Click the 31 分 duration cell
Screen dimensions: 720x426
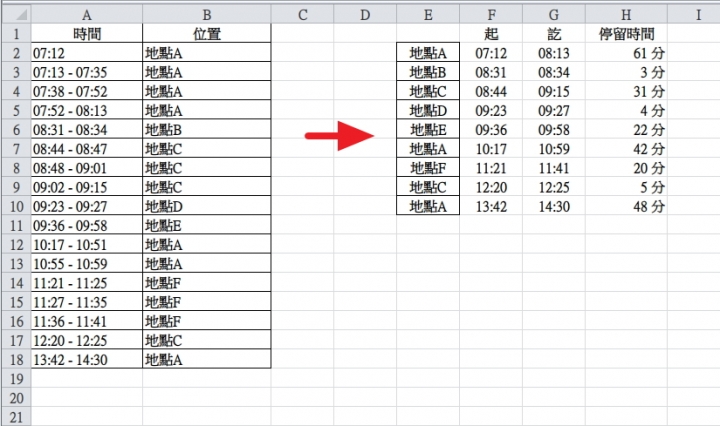click(626, 91)
